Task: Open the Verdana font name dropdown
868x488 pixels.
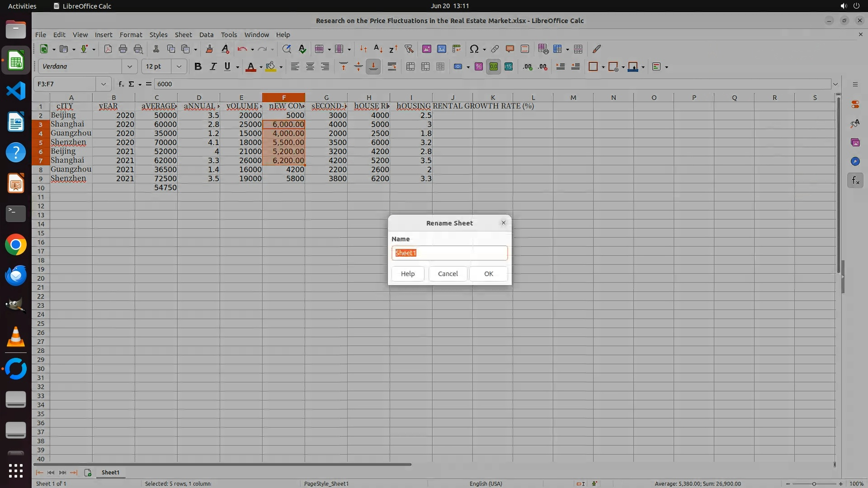Action: point(130,67)
